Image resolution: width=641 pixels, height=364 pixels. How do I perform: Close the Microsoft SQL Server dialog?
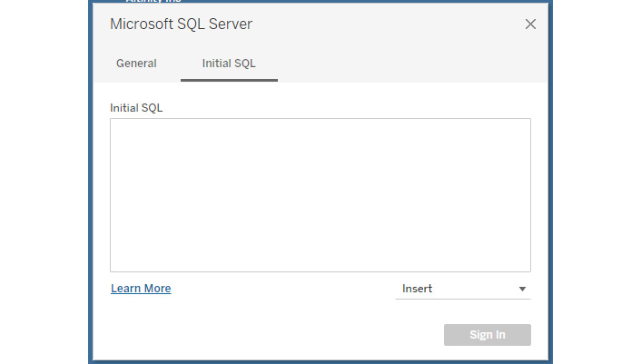[x=530, y=25]
